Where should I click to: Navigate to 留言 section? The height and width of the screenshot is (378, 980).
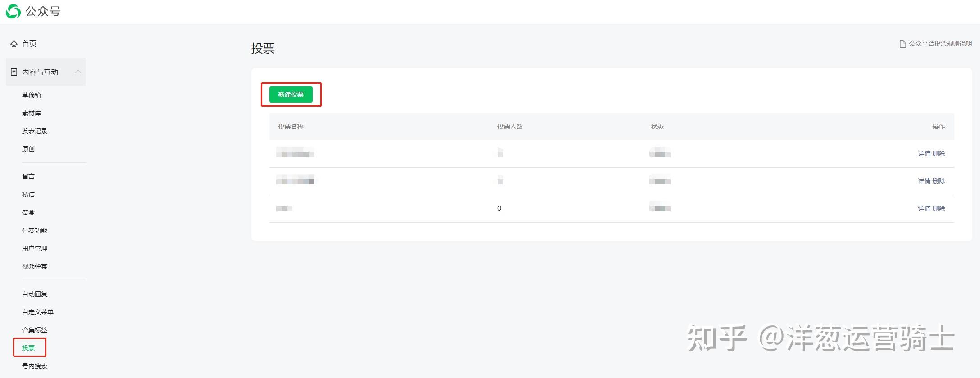pyautogui.click(x=28, y=176)
